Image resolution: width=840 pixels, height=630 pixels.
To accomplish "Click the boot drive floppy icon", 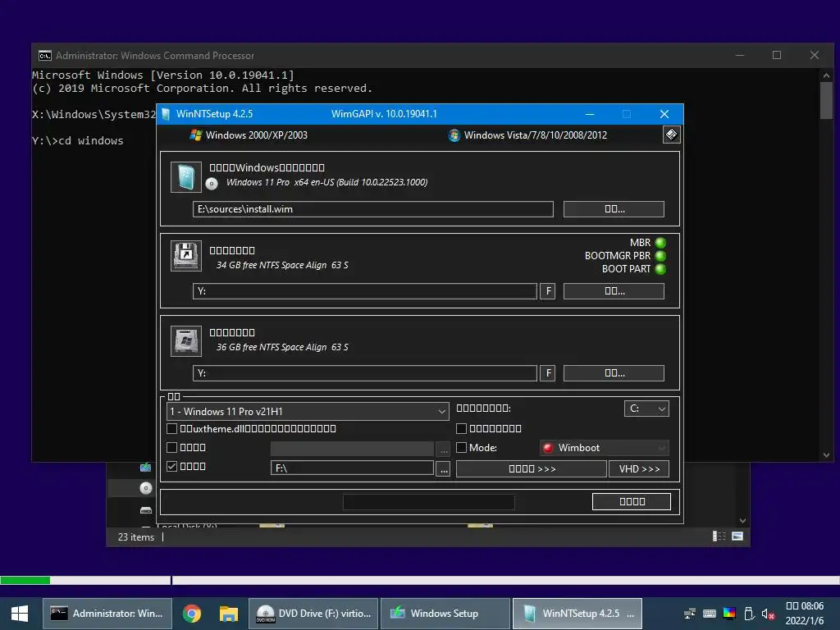I will click(x=186, y=256).
